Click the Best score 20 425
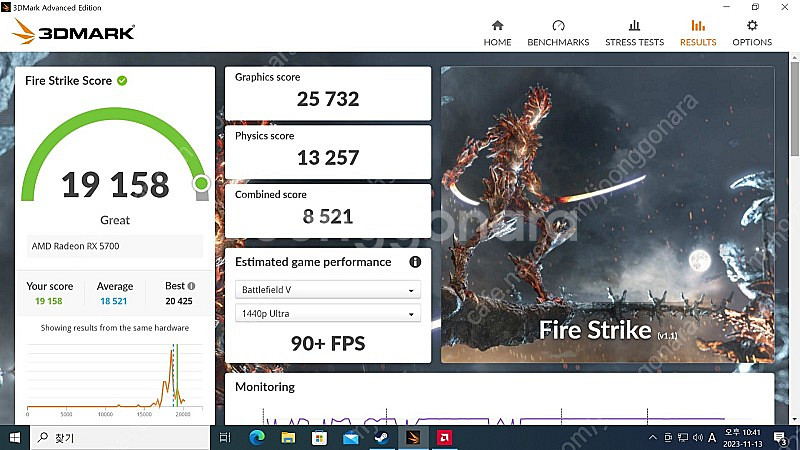Viewport: 800px width, 450px height. coord(179,301)
